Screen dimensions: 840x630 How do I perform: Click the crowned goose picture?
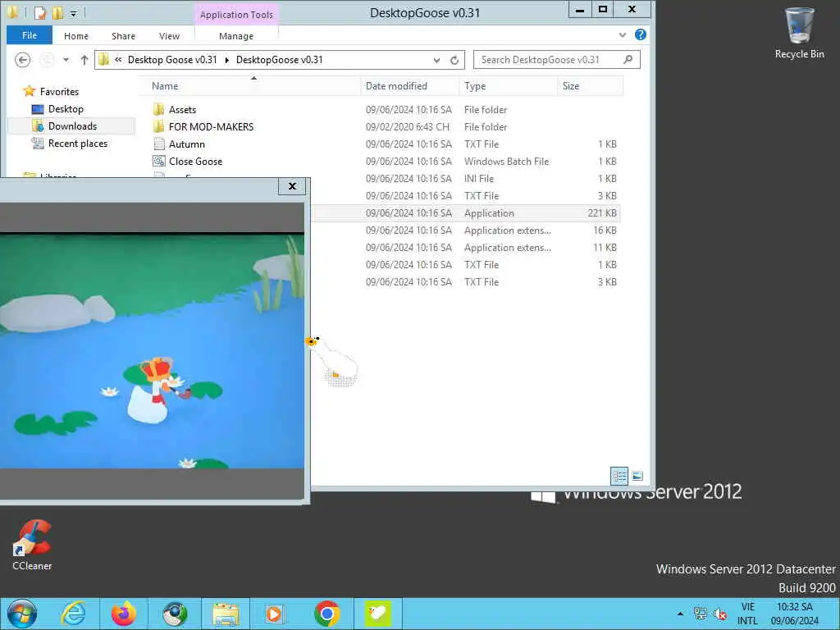[152, 351]
